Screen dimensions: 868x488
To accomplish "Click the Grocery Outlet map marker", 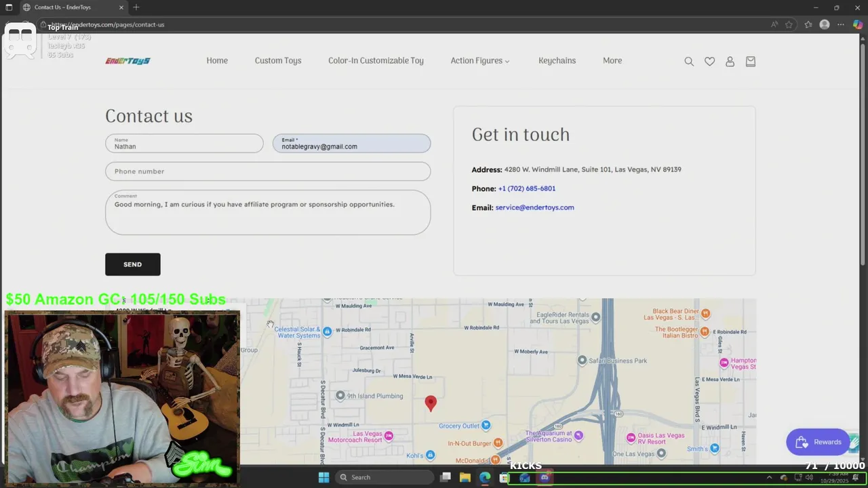I will click(x=486, y=426).
